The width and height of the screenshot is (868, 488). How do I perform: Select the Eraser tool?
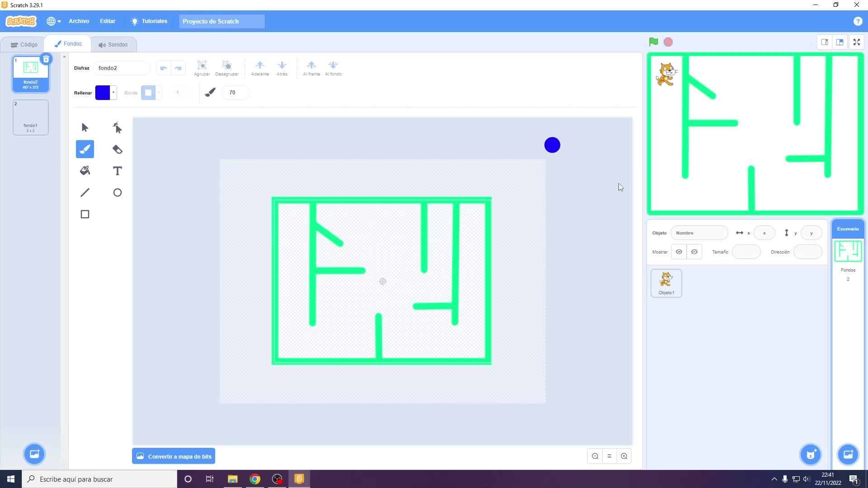point(117,150)
